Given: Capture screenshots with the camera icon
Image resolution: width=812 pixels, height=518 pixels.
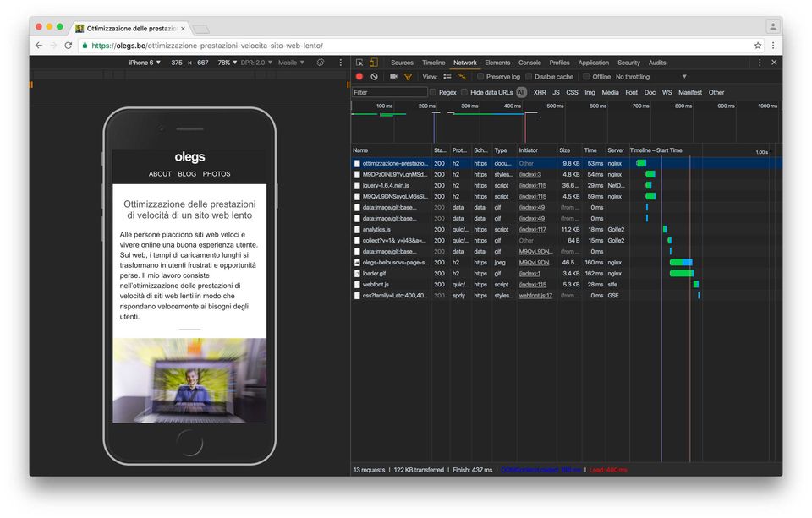Looking at the screenshot, I should [393, 77].
